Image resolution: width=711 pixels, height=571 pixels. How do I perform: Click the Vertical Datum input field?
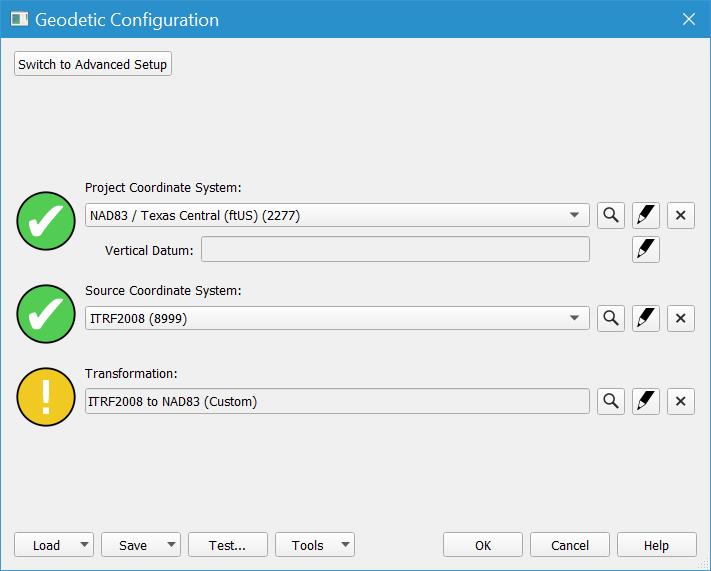click(395, 249)
